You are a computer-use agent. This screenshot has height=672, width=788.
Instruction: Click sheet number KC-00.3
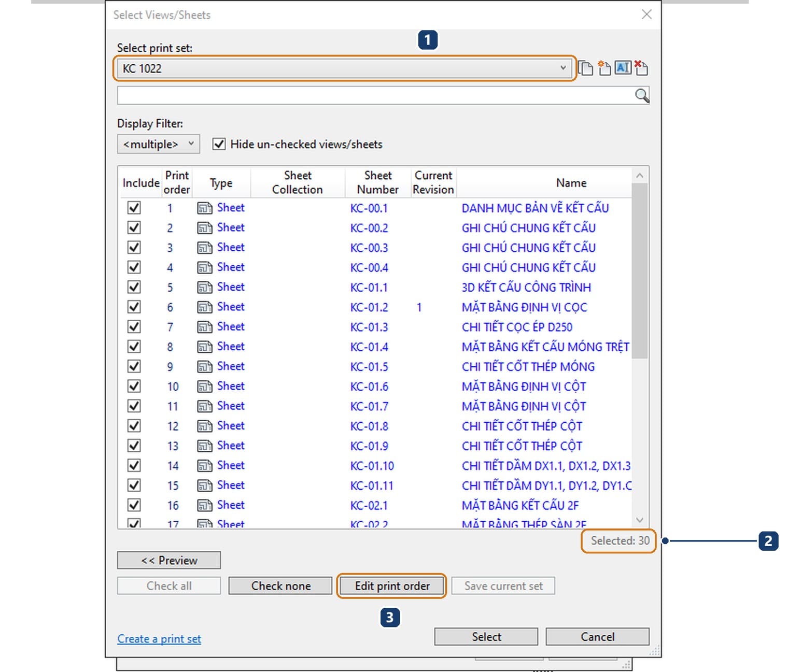369,248
